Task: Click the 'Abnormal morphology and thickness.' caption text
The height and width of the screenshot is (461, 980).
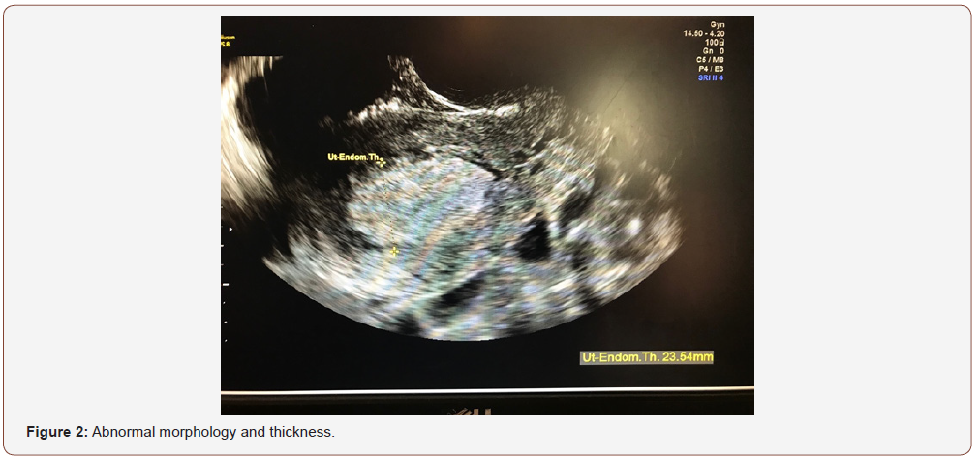Action: [213, 432]
